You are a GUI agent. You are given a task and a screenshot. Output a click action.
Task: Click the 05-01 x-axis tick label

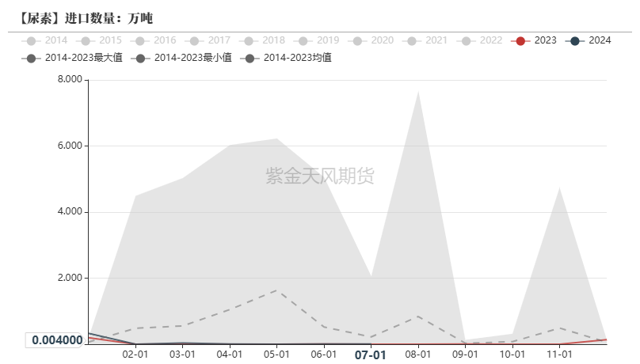276,355
